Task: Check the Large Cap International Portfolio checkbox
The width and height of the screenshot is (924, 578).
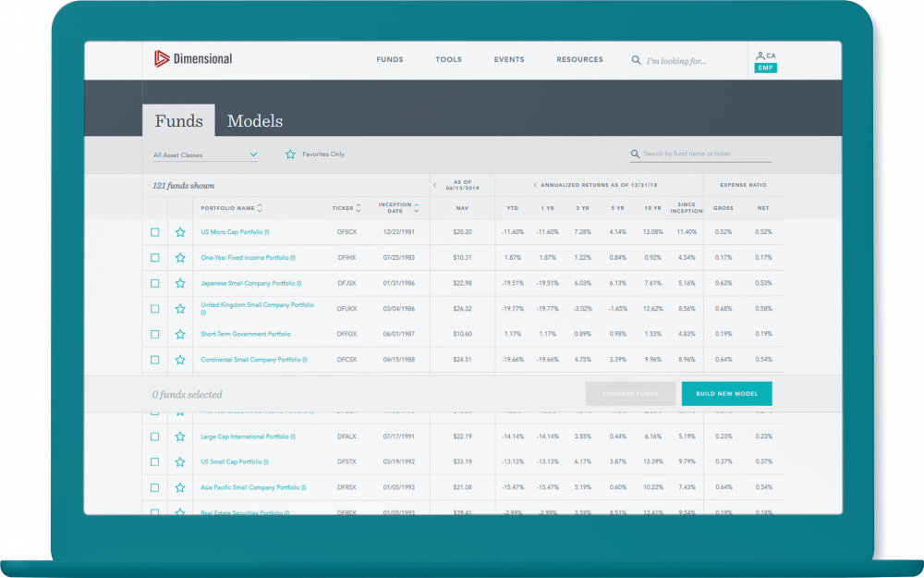Action: pyautogui.click(x=155, y=437)
